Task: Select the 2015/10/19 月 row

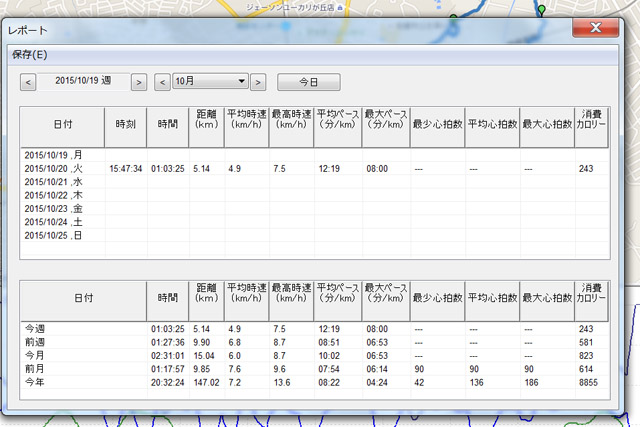Action: point(314,155)
